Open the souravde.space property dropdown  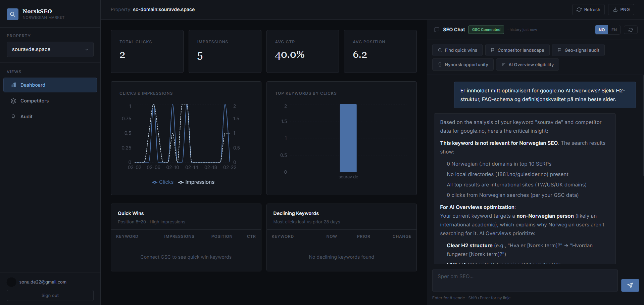[x=50, y=49]
